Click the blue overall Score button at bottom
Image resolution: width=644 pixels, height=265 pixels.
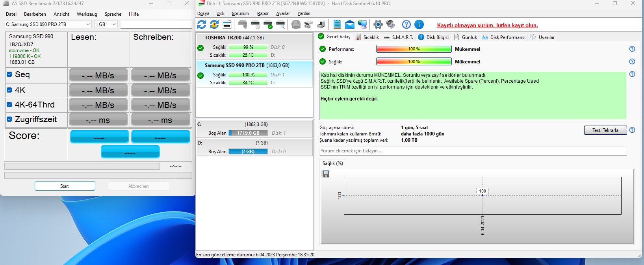[130, 152]
